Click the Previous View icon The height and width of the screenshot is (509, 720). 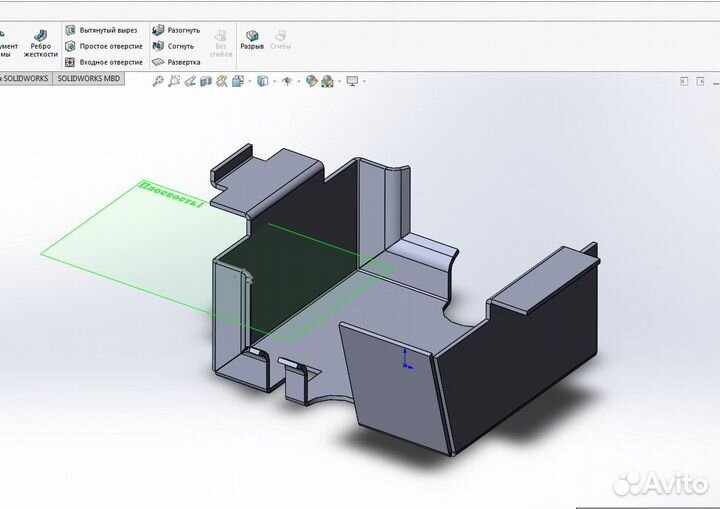[190, 81]
